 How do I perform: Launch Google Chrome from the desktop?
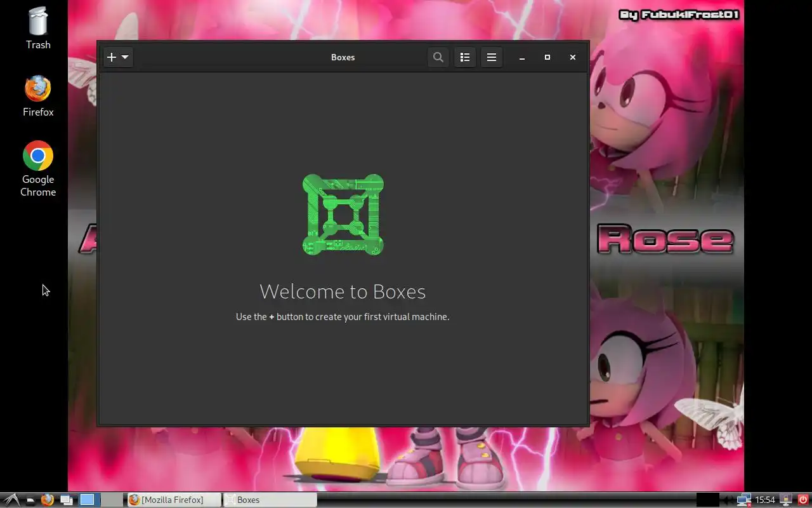(38, 169)
